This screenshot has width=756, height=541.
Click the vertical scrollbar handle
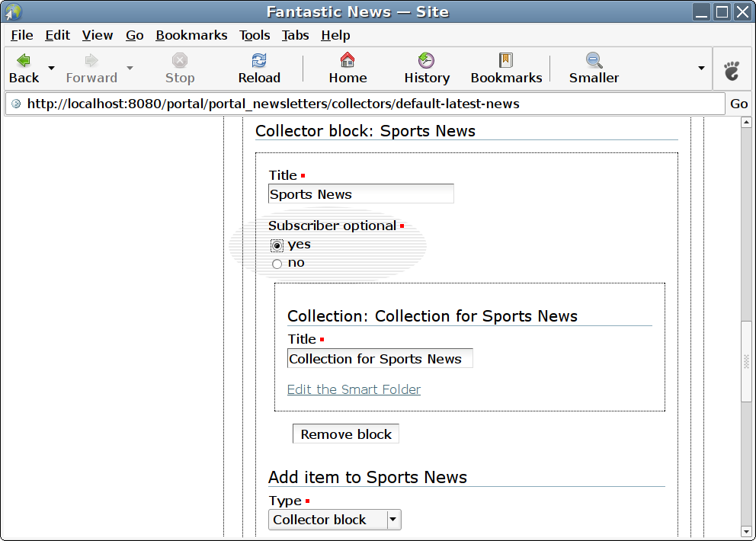point(746,361)
